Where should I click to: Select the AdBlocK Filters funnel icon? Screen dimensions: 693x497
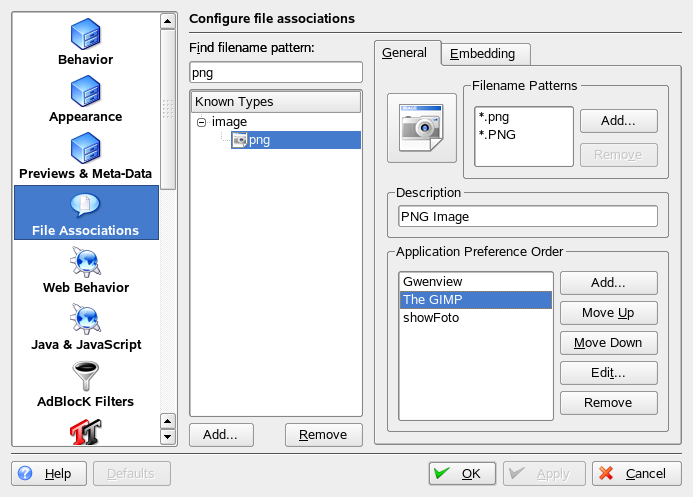(85, 377)
